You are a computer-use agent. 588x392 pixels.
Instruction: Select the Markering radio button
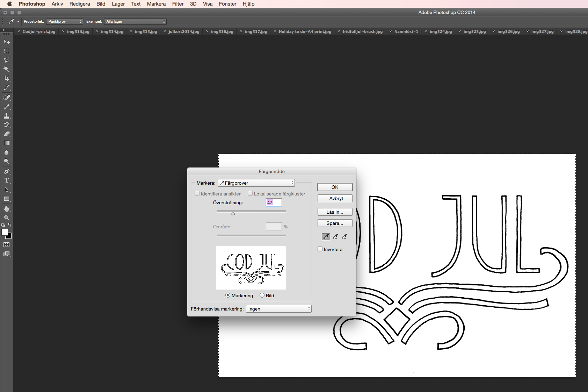click(228, 295)
